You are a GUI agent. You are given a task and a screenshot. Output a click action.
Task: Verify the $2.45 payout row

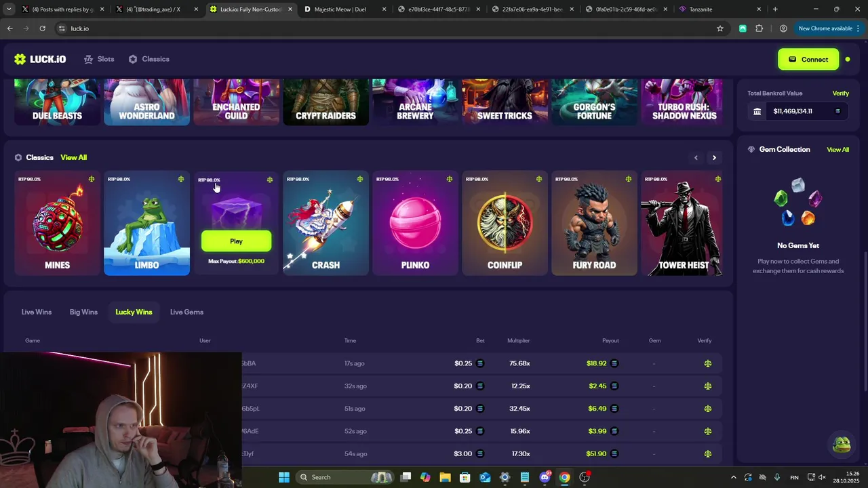click(x=707, y=386)
